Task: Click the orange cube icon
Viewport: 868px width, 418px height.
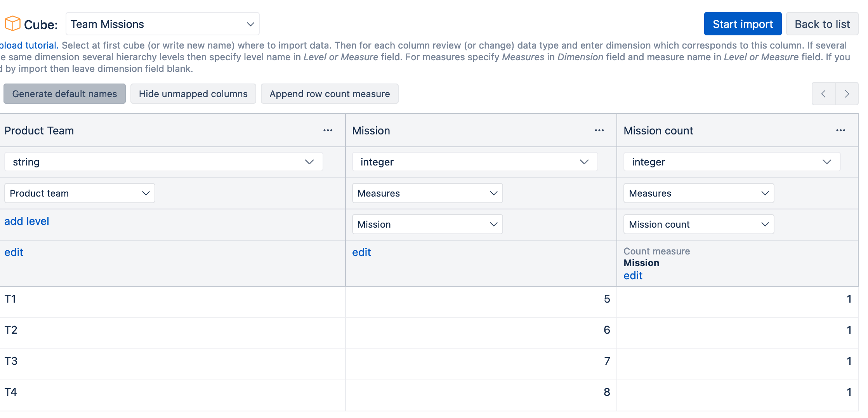Action: click(12, 24)
